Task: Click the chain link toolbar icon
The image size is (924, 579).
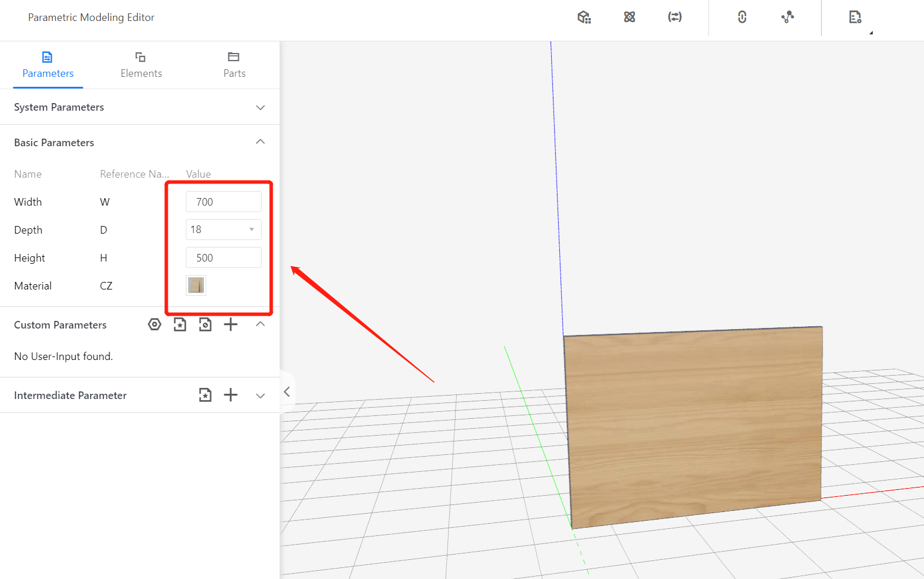Action: point(742,17)
